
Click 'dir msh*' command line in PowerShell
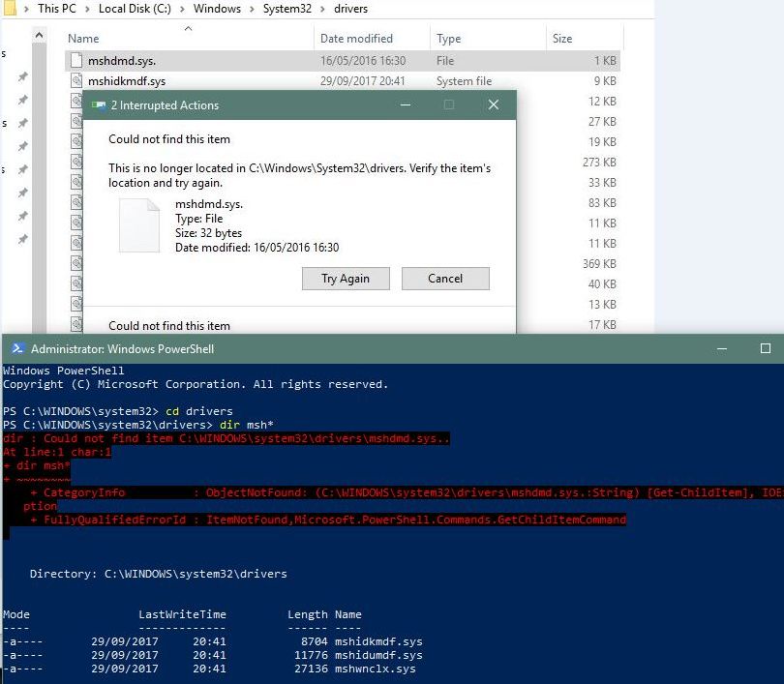(x=247, y=425)
